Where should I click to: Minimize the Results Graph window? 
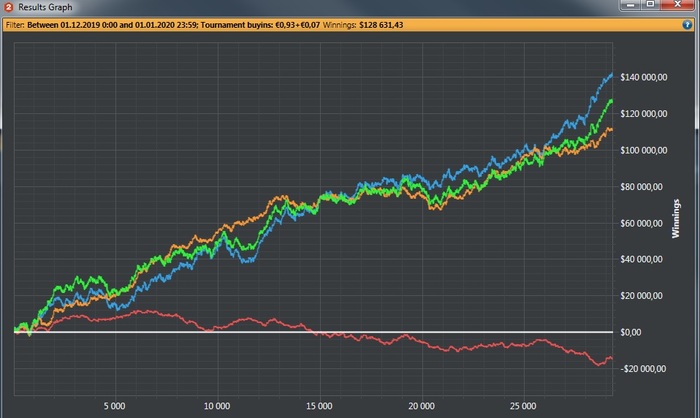tap(630, 4)
